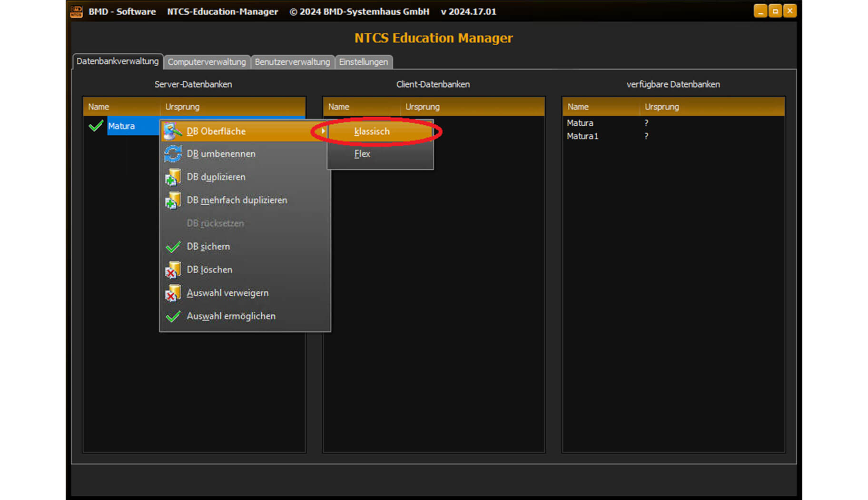Click the DB Oberfläche menu icon
This screenshot has height=500, width=868.
172,131
